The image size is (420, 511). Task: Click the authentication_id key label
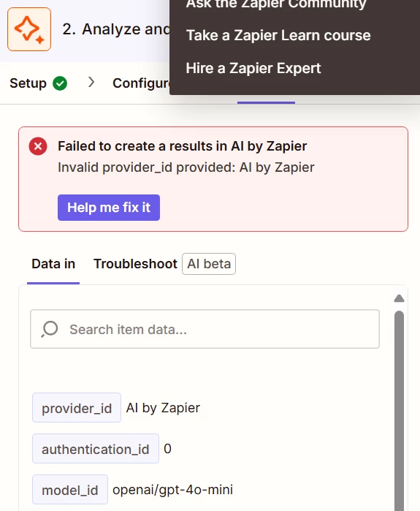tap(96, 449)
